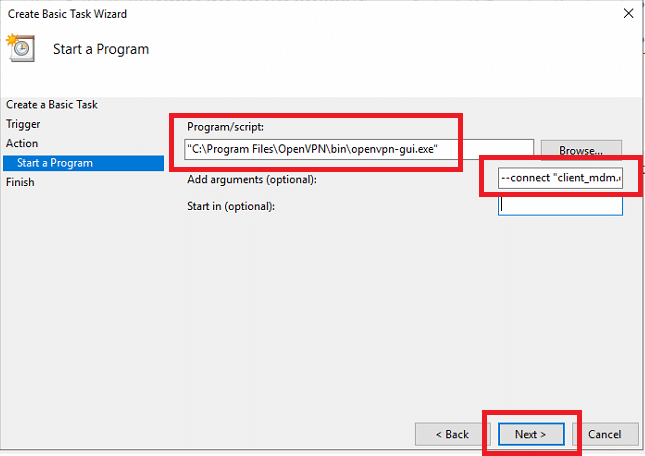Select the highlighted Start a Program step
The image size is (645, 456).
pos(84,163)
